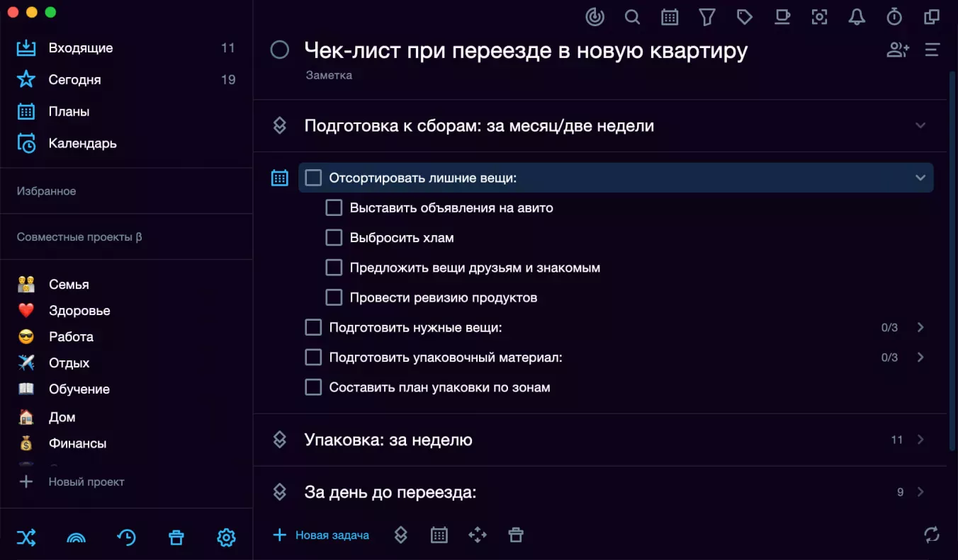Click Новый проект button
958x560 pixels.
(71, 481)
